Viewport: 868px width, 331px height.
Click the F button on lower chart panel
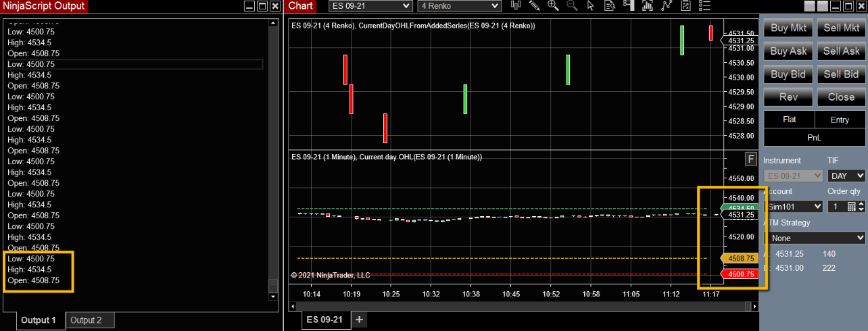pos(750,159)
